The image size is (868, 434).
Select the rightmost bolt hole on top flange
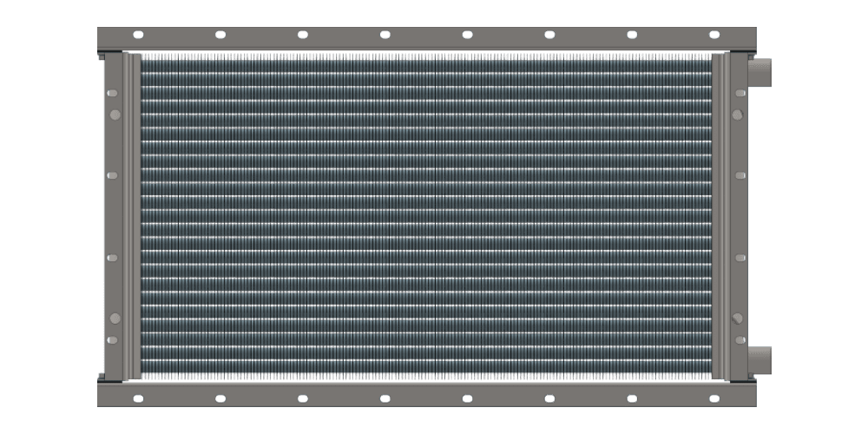714,35
